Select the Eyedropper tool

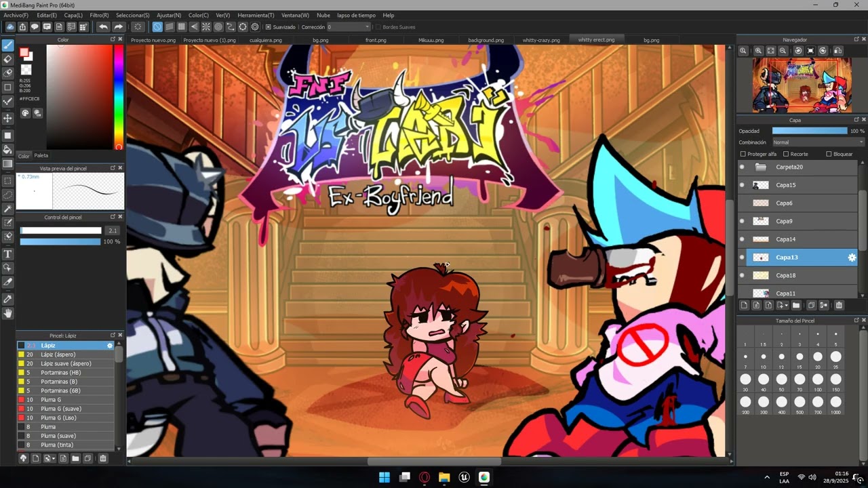coord(8,299)
